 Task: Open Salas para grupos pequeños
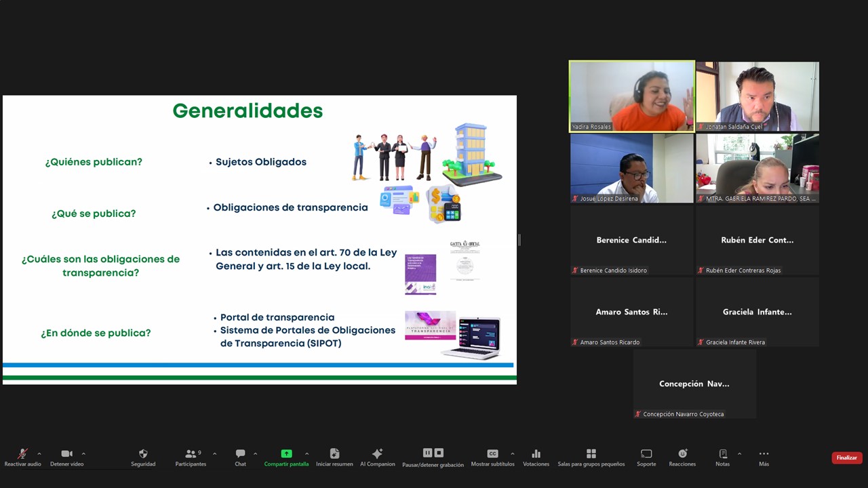tap(591, 454)
